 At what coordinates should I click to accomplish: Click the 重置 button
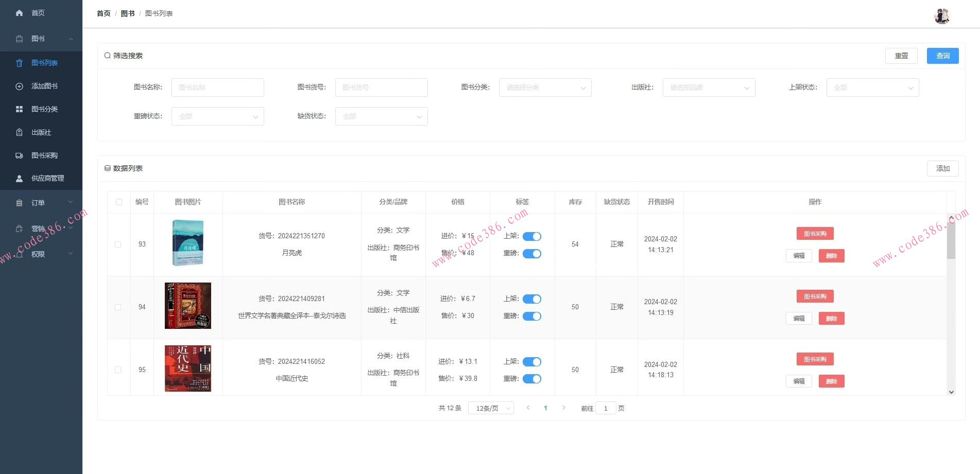[901, 56]
